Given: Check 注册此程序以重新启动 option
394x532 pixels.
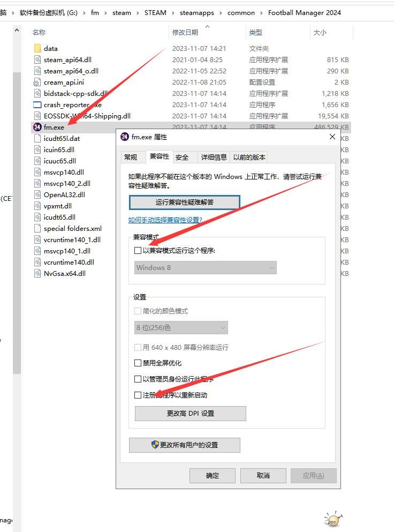Looking at the screenshot, I should [x=138, y=395].
